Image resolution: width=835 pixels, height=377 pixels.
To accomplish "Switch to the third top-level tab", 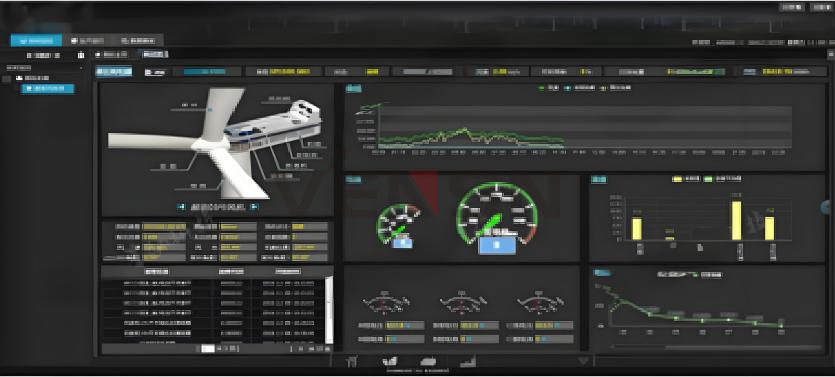I will click(x=138, y=40).
